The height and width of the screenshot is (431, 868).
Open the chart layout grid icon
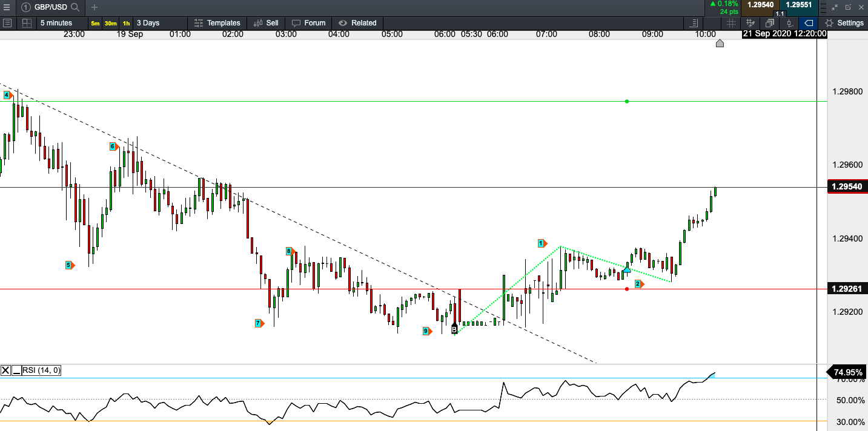(27, 23)
